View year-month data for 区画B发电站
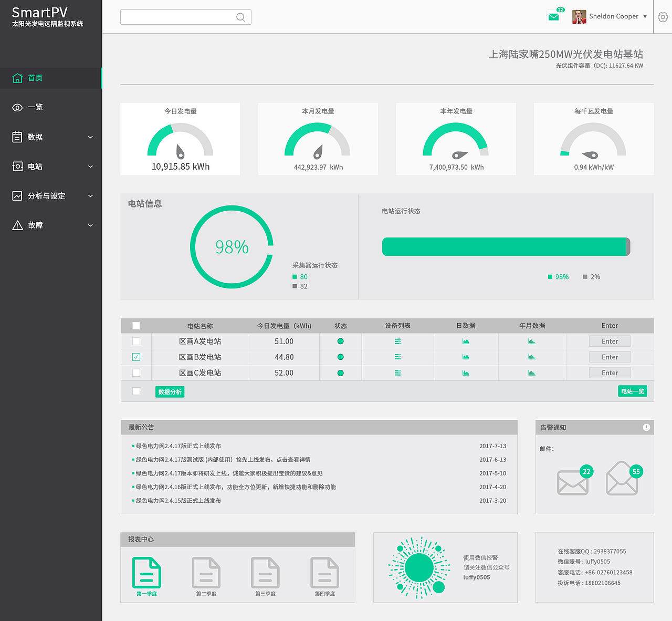Viewport: 672px width, 621px height. click(532, 357)
